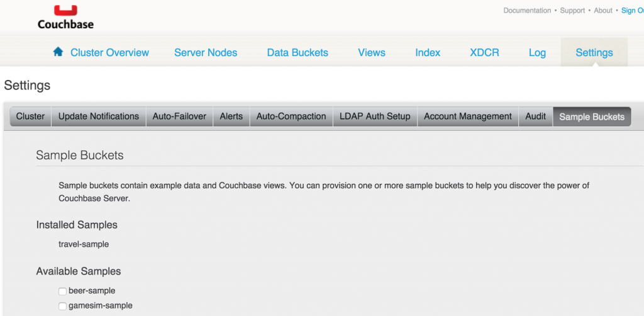
Task: Open the Support link
Action: pyautogui.click(x=572, y=11)
